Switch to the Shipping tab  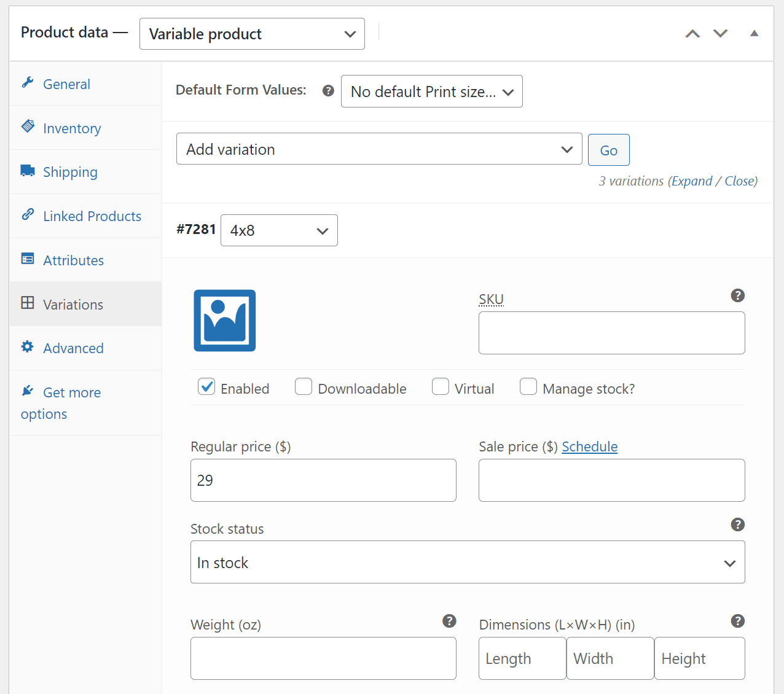(85, 172)
